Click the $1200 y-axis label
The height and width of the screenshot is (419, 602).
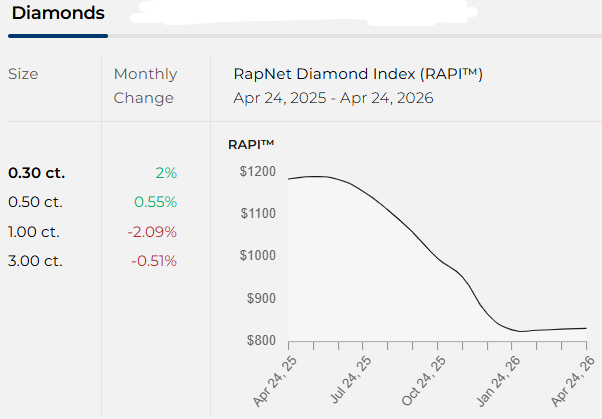257,171
